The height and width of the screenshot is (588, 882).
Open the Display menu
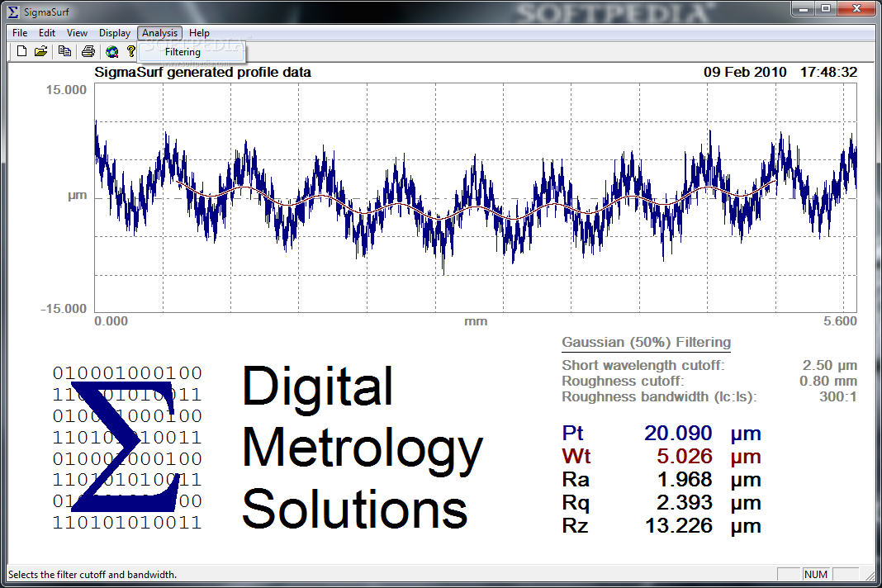click(114, 33)
